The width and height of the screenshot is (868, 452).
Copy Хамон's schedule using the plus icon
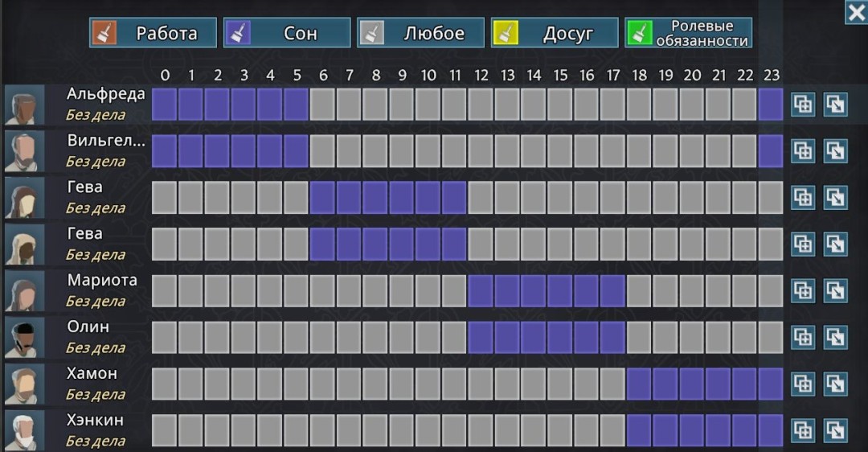click(802, 384)
